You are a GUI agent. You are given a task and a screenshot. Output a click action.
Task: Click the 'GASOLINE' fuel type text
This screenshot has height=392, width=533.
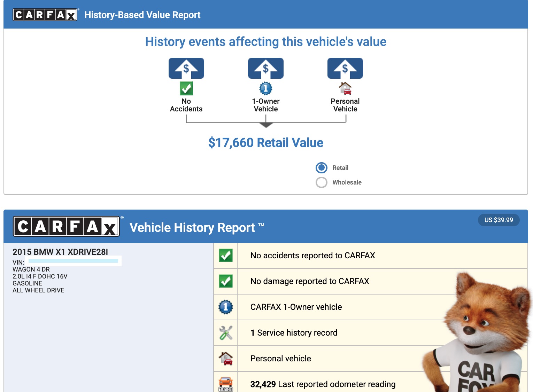27,283
